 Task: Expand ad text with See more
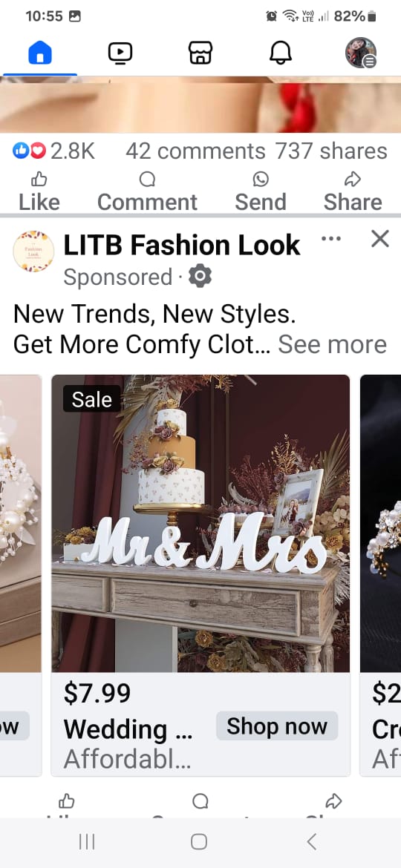pyautogui.click(x=333, y=344)
